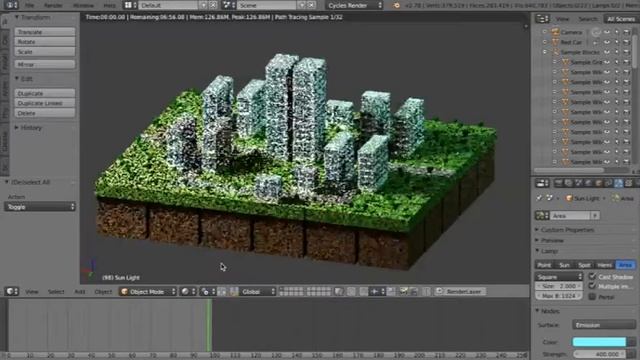Expand the Camera row in outliner
Image resolution: width=640 pixels, height=360 pixels.
pyautogui.click(x=544, y=32)
